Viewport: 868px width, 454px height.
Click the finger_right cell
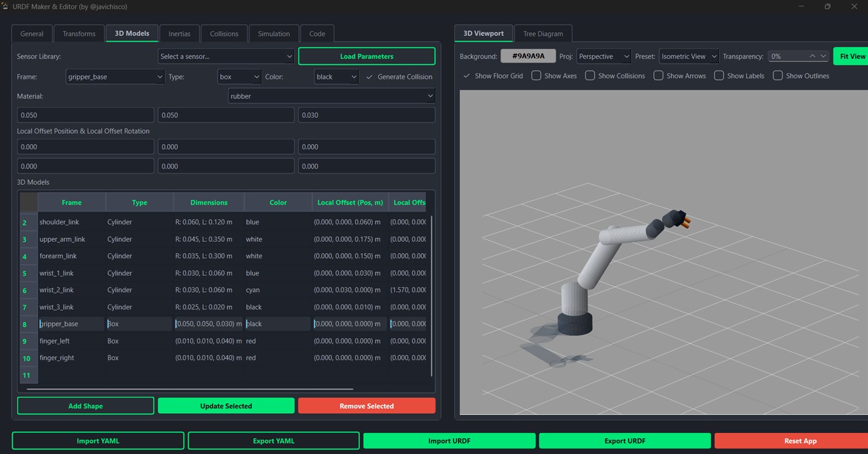71,358
